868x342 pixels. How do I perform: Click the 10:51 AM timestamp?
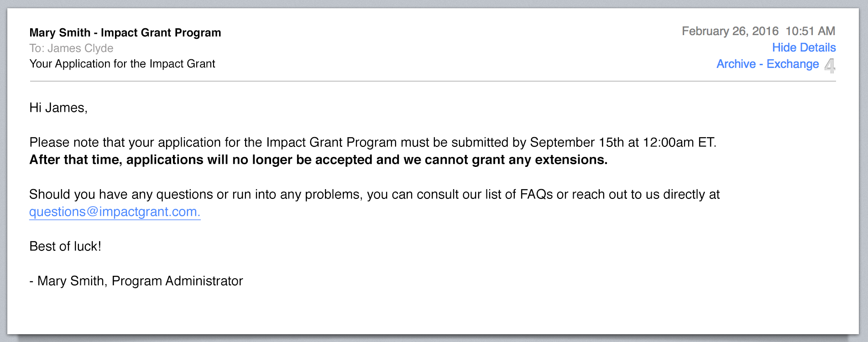click(x=810, y=31)
